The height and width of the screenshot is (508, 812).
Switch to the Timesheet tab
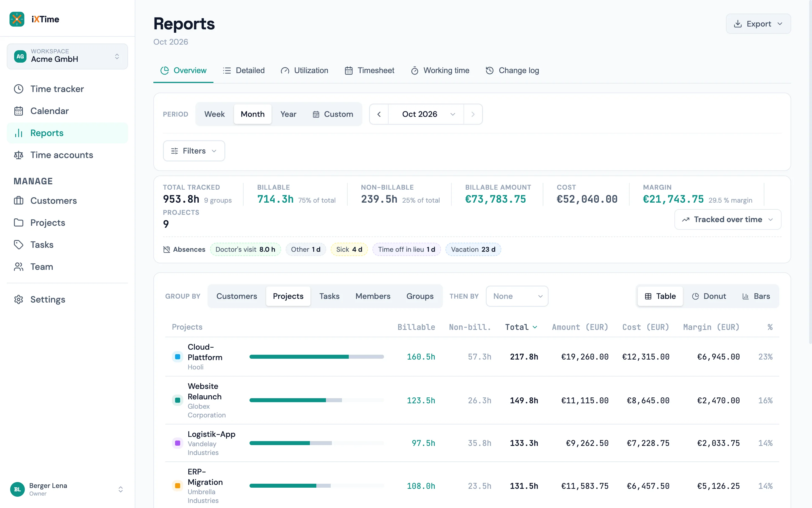[x=369, y=71]
